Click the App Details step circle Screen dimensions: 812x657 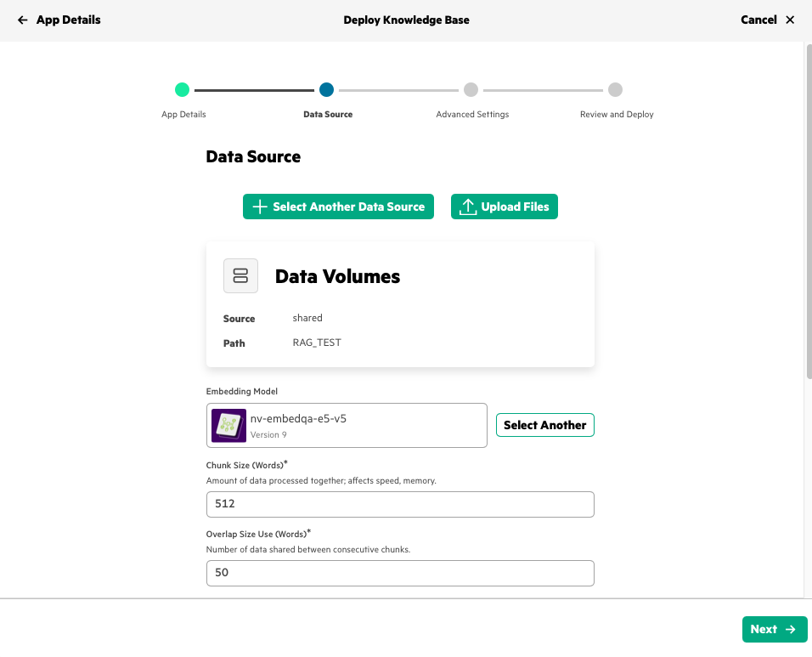[182, 89]
